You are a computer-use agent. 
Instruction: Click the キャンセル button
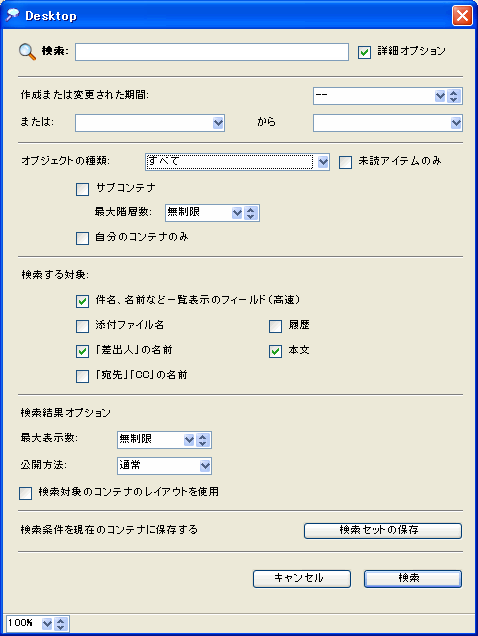pyautogui.click(x=301, y=579)
